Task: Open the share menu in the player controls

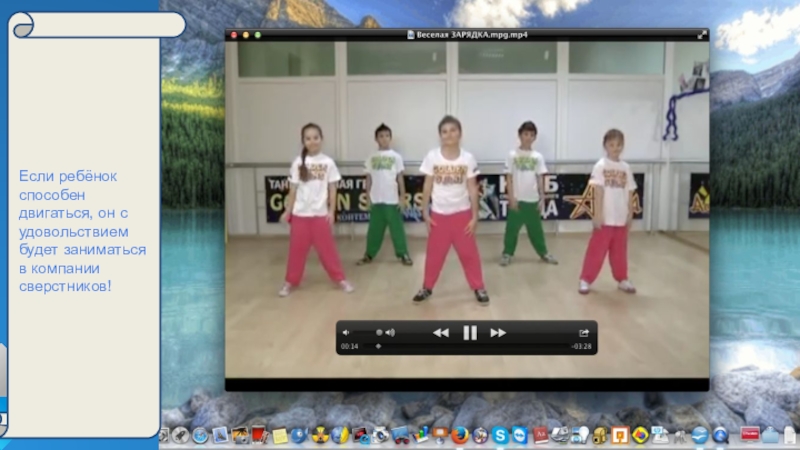Action: click(x=584, y=333)
